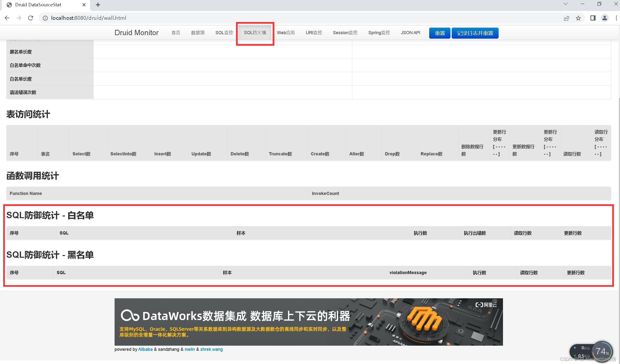This screenshot has width=620, height=364.
Task: Reload the Druid wall page
Action: 31,18
